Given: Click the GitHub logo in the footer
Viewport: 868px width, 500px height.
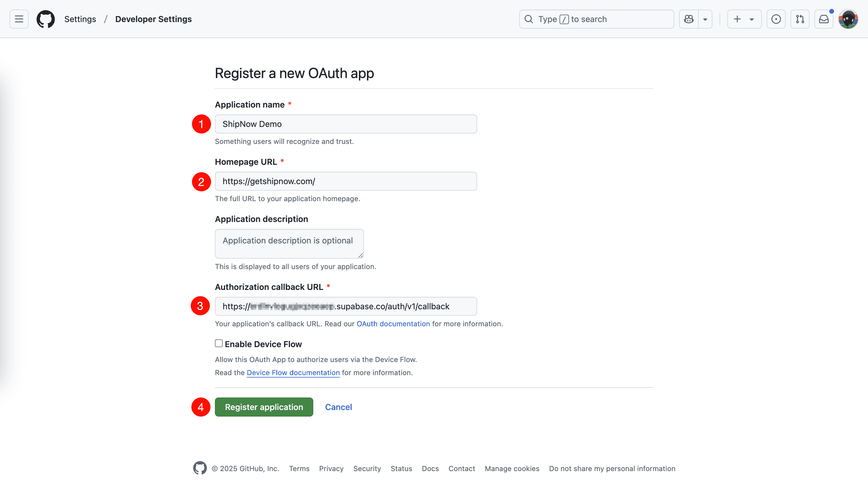Looking at the screenshot, I should coord(200,468).
